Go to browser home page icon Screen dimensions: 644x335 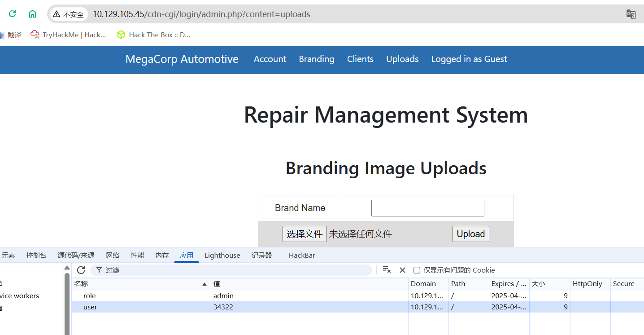[x=33, y=14]
